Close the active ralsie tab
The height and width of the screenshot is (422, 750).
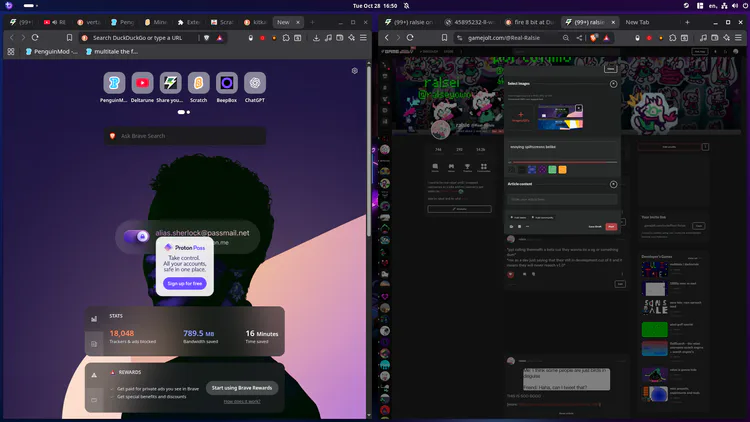[613, 22]
